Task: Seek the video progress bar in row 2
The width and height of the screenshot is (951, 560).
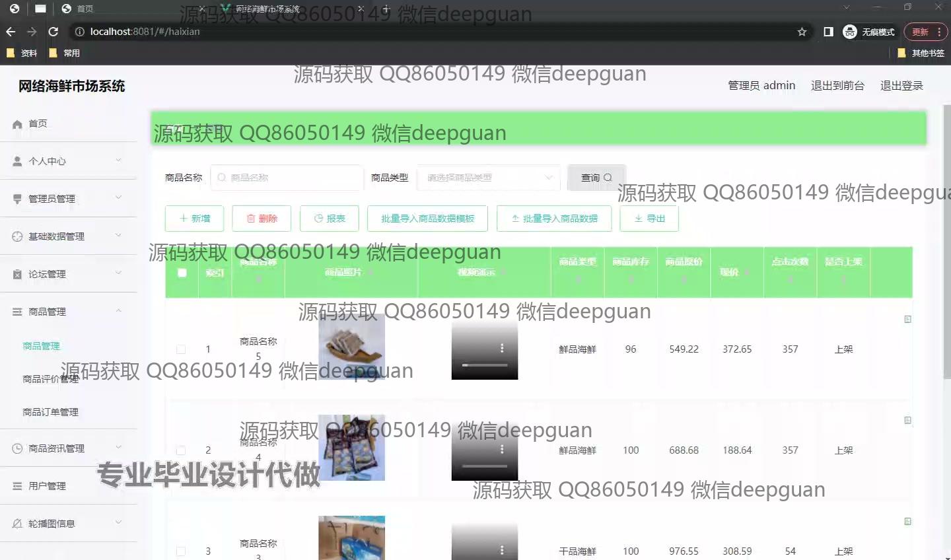Action: pyautogui.click(x=485, y=466)
